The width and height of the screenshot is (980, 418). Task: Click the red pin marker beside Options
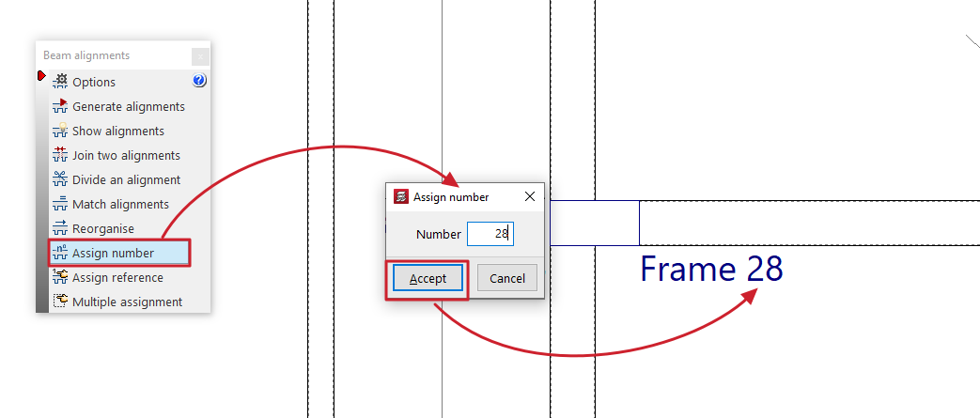42,75
